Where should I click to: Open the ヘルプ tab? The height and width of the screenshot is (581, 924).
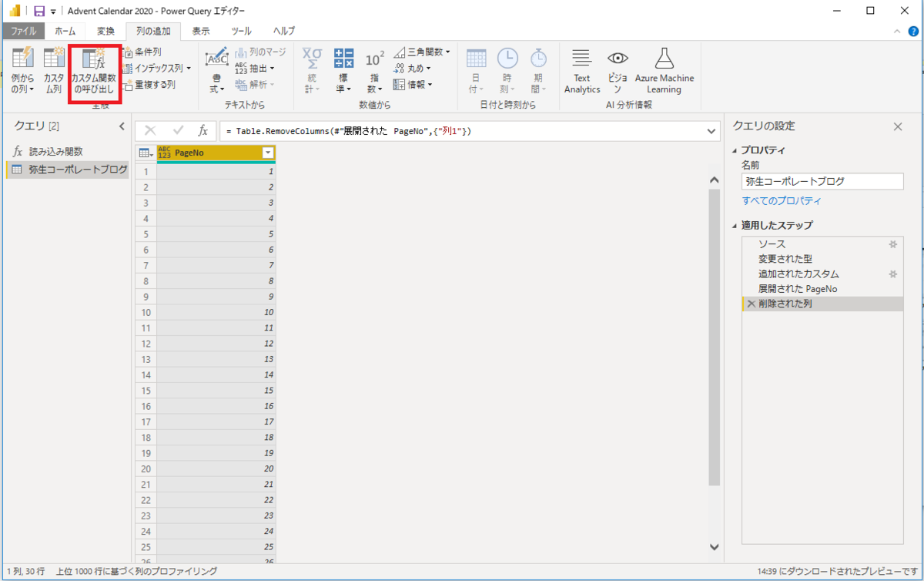coord(284,31)
